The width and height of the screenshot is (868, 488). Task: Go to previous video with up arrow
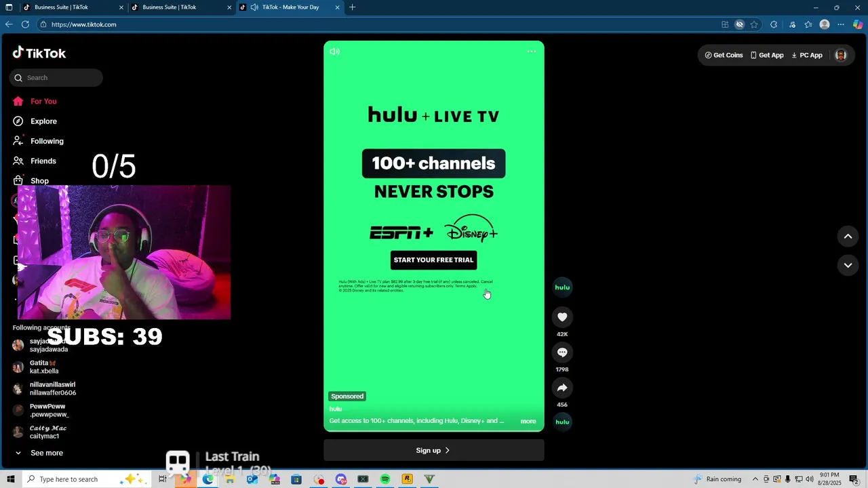(848, 237)
